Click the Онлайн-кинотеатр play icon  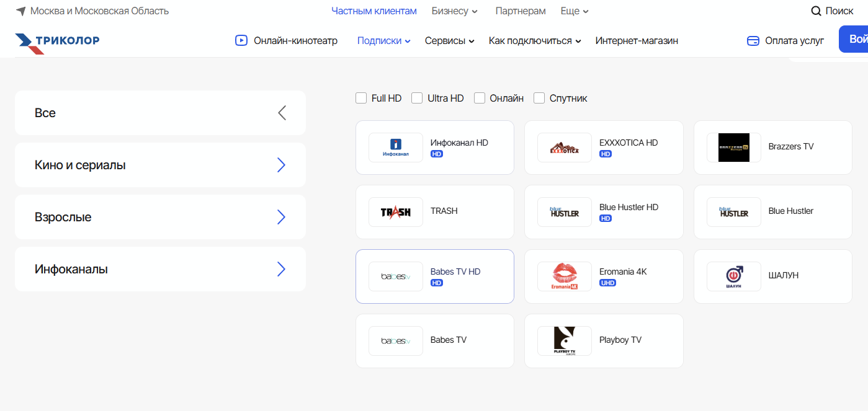coord(241,41)
